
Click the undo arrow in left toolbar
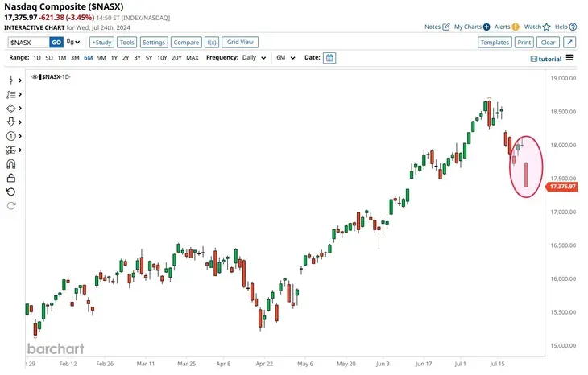pos(10,192)
